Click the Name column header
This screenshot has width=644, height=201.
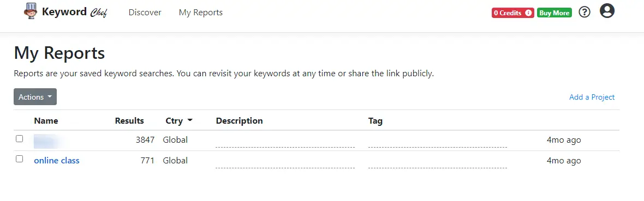coord(46,120)
